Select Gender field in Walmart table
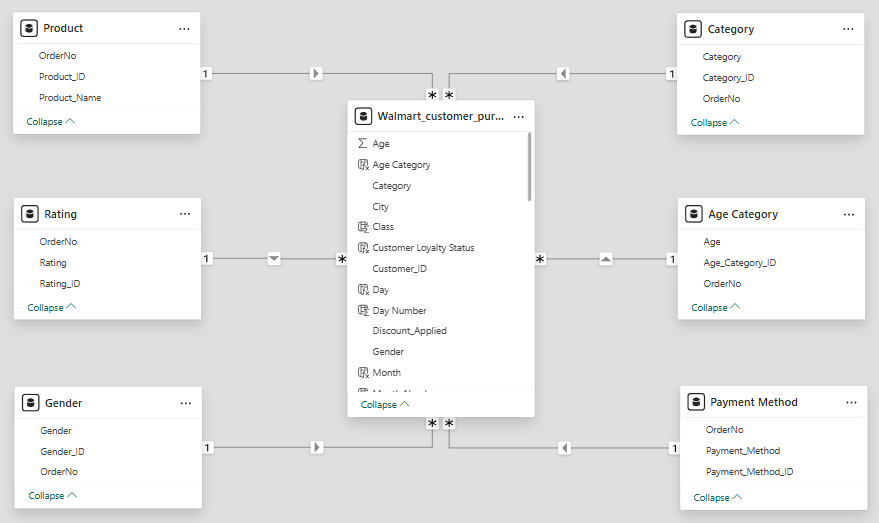 coord(388,351)
